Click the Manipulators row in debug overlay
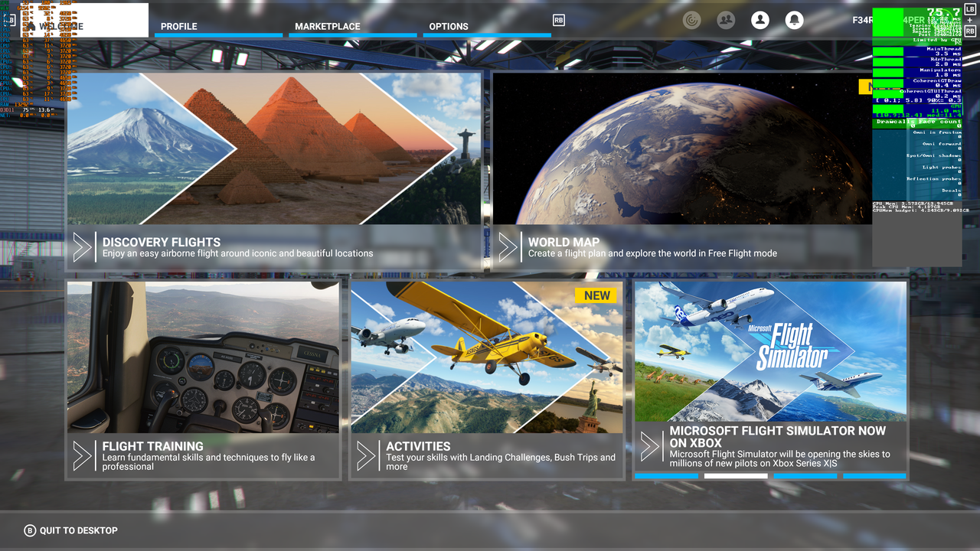Screen dimensions: 980x551 (917, 73)
